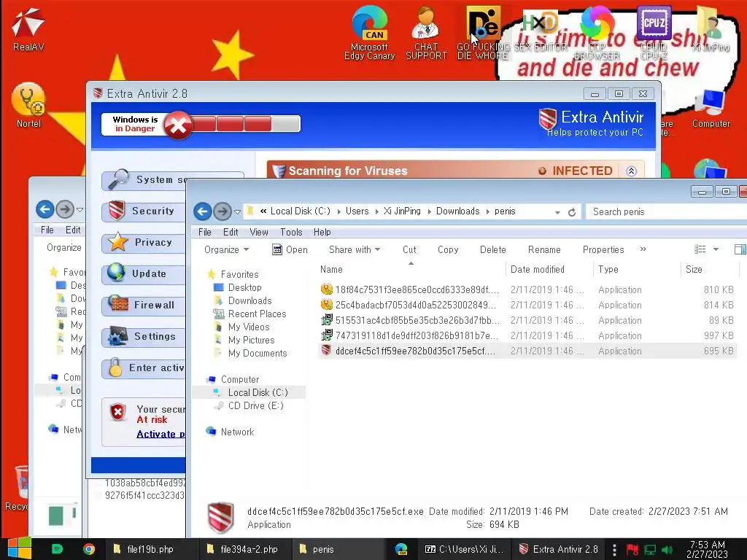Refresh the penis folder address bar
Image resolution: width=747 pixels, height=560 pixels.
click(x=572, y=212)
